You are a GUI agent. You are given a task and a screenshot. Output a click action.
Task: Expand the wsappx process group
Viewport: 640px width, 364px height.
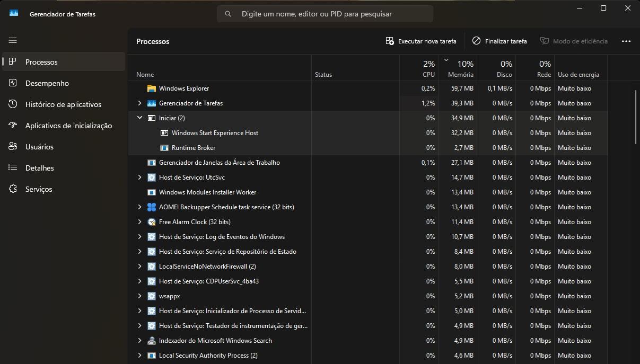pyautogui.click(x=140, y=296)
